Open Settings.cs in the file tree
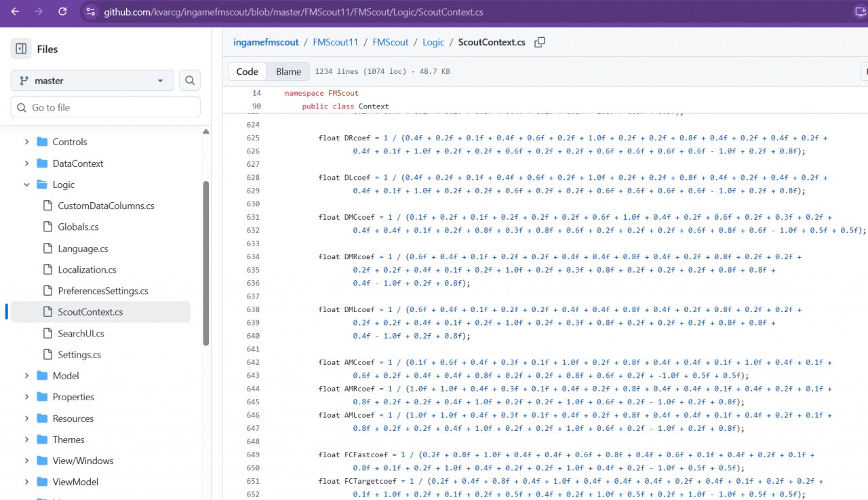 (x=79, y=354)
